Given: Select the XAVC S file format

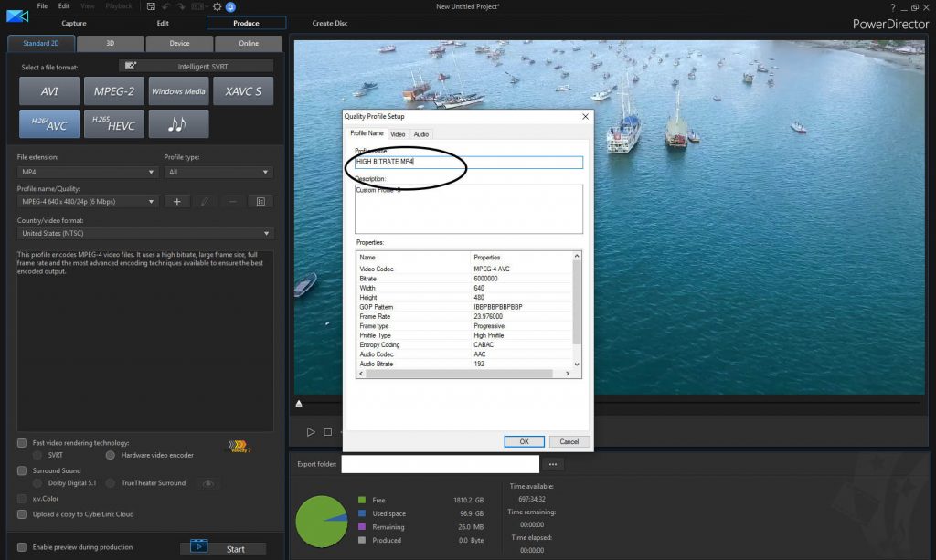Looking at the screenshot, I should point(243,91).
